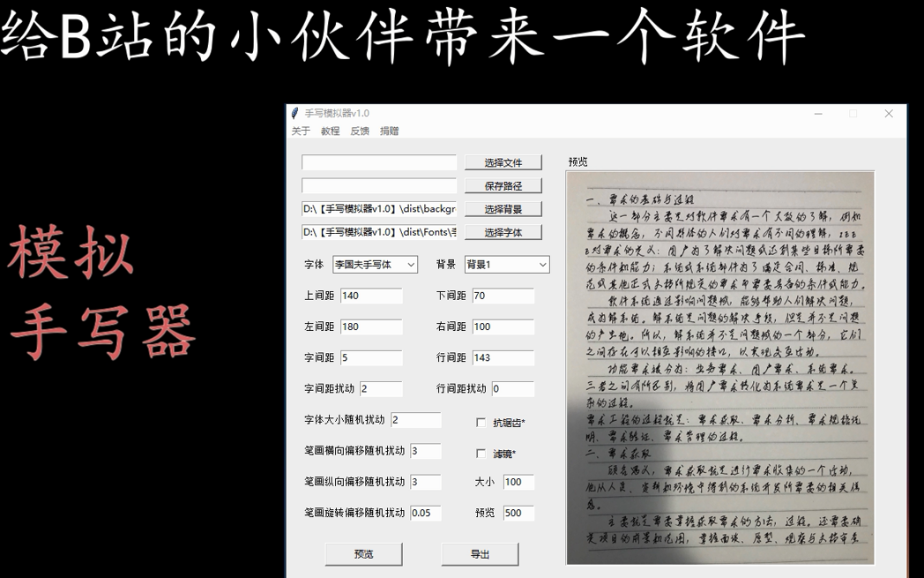Click the handwriting preview image
The width and height of the screenshot is (924, 578).
click(x=720, y=368)
